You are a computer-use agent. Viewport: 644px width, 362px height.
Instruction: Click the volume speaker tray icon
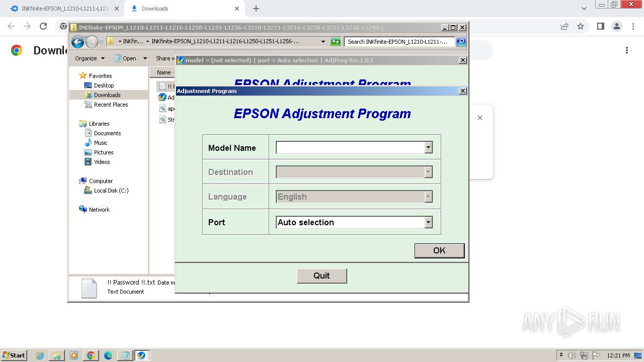point(572,355)
